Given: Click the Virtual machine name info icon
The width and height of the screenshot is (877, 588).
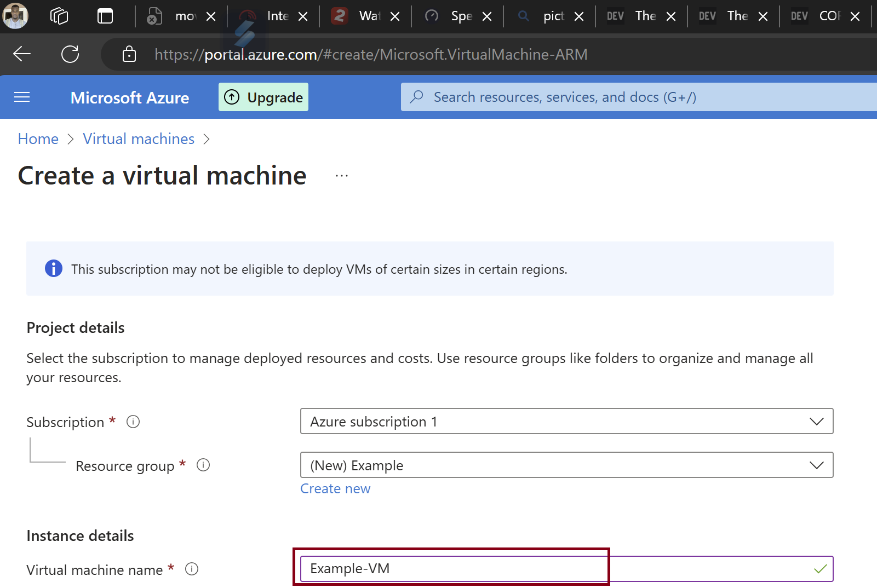Looking at the screenshot, I should [192, 569].
